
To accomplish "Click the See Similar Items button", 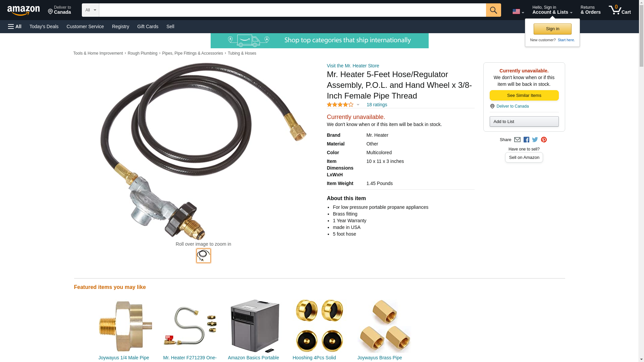I will (x=524, y=96).
